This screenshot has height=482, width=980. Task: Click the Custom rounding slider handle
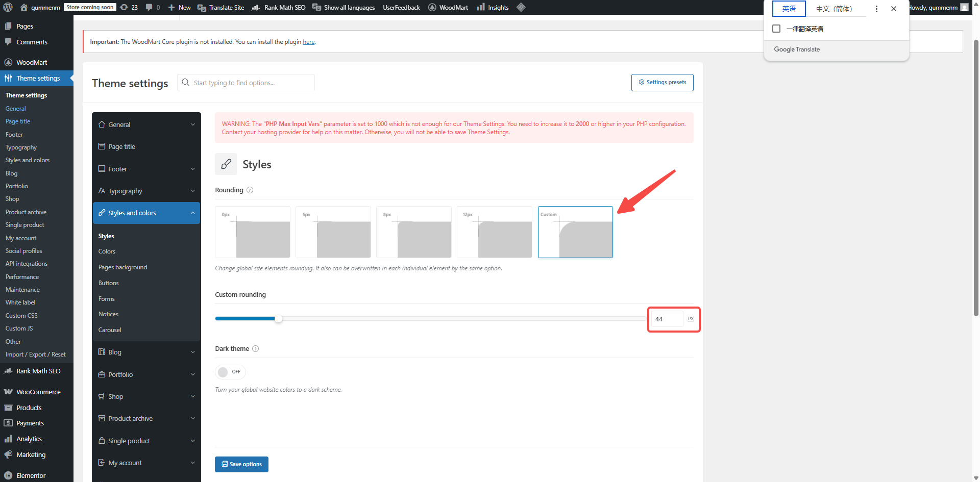(x=278, y=319)
